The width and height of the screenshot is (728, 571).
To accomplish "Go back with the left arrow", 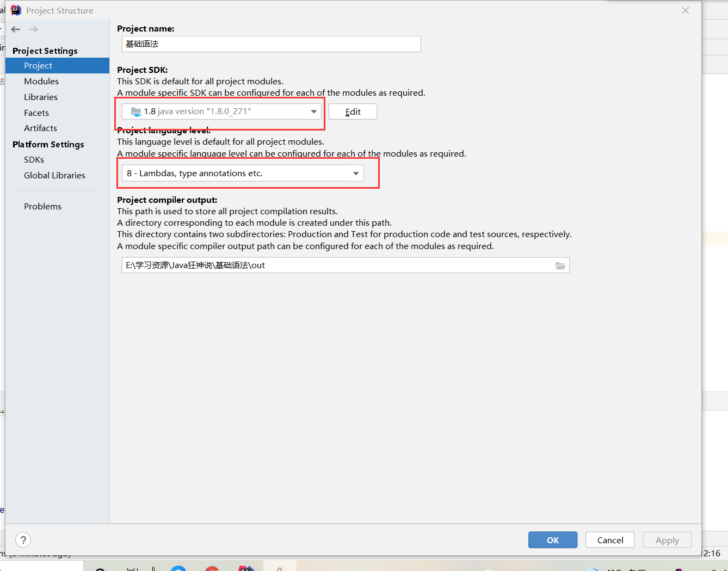I will tap(16, 29).
